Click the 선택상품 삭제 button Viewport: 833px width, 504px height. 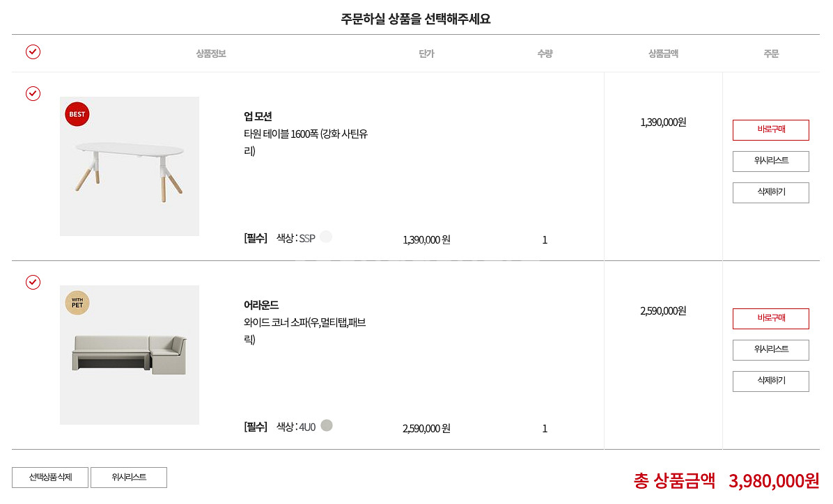click(x=50, y=478)
